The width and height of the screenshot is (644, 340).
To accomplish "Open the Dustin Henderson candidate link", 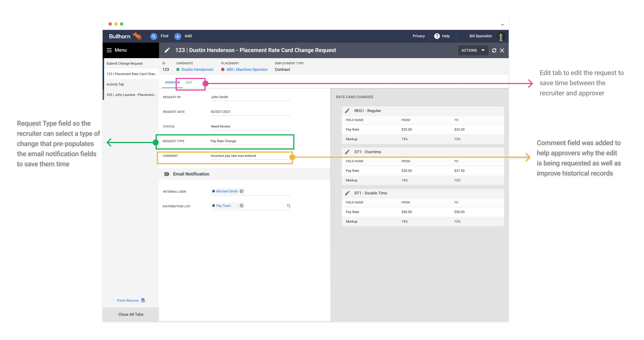I will pos(197,70).
